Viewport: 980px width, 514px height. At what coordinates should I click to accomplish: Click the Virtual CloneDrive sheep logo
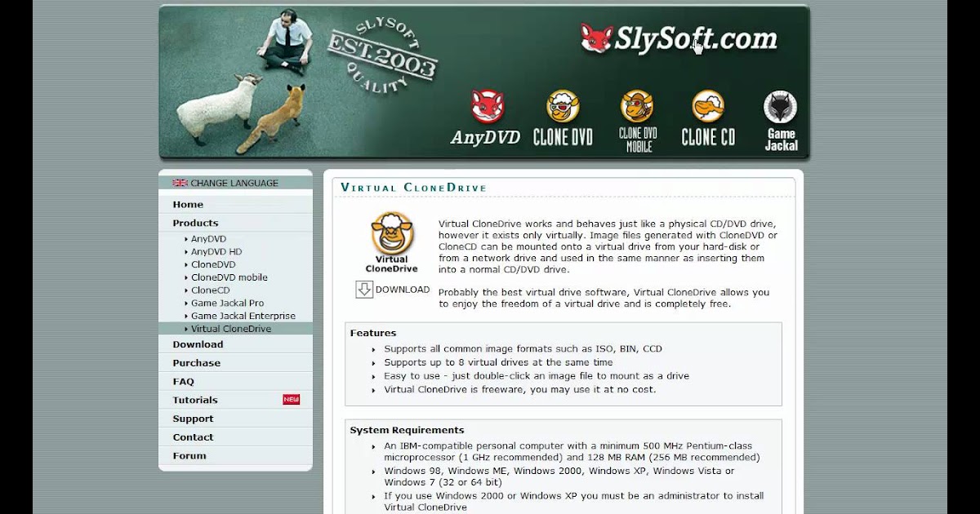tap(392, 233)
